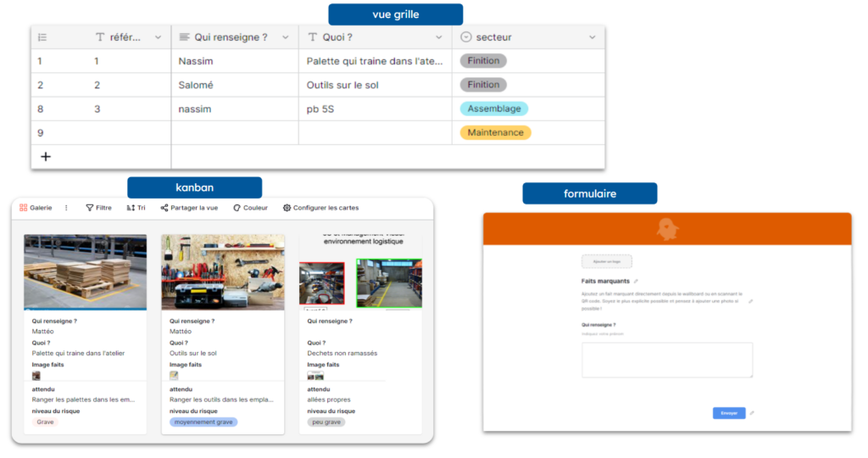Open référ... column dropdown arrow
The width and height of the screenshot is (868, 458).
point(159,37)
